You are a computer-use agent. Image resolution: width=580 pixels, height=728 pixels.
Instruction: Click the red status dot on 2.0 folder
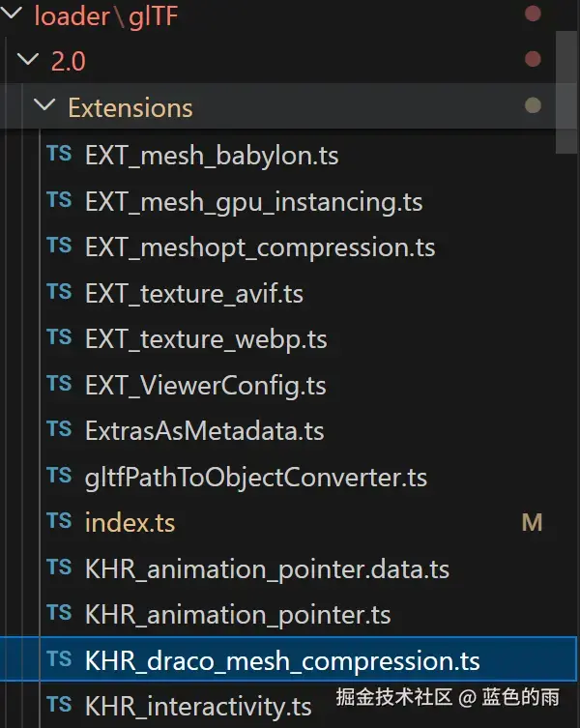click(x=532, y=61)
